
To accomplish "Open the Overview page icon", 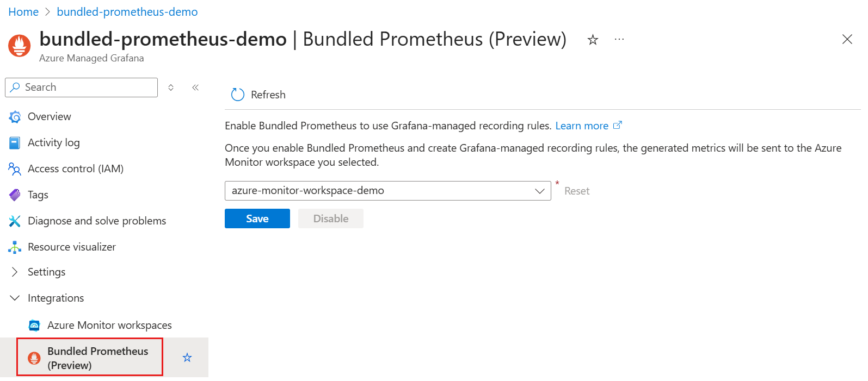I will (16, 116).
